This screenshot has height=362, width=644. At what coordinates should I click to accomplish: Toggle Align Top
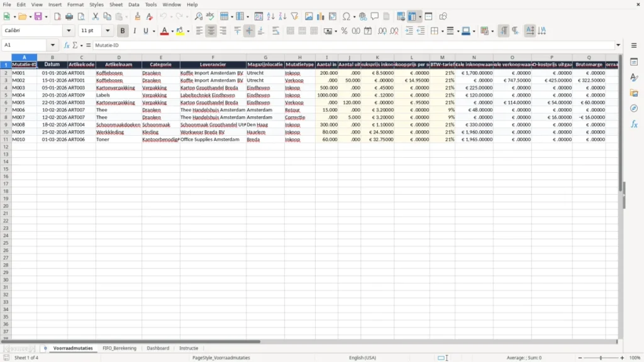pos(237,31)
